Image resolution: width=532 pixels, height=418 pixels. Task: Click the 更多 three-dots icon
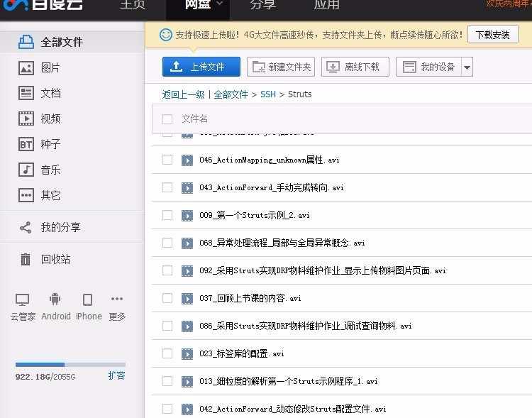click(117, 299)
